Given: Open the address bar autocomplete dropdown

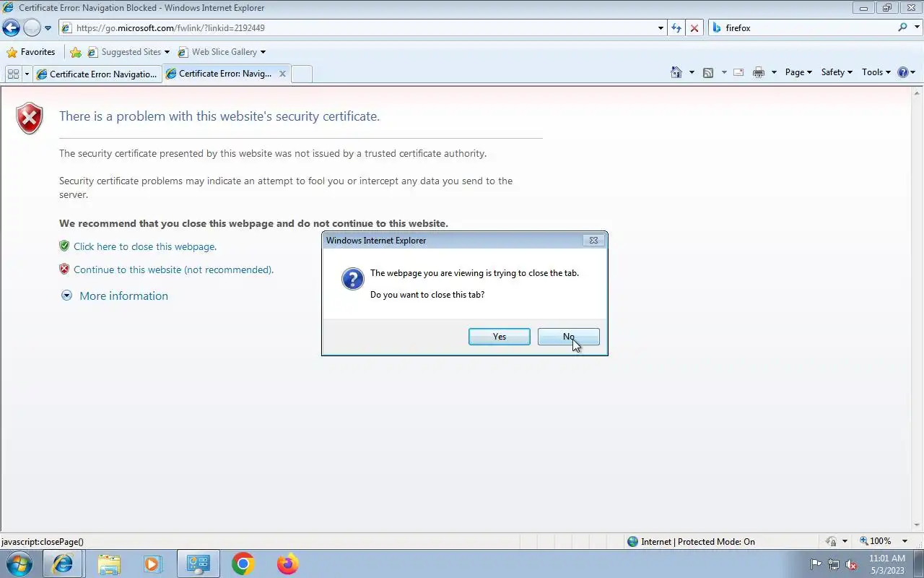Looking at the screenshot, I should (x=661, y=28).
